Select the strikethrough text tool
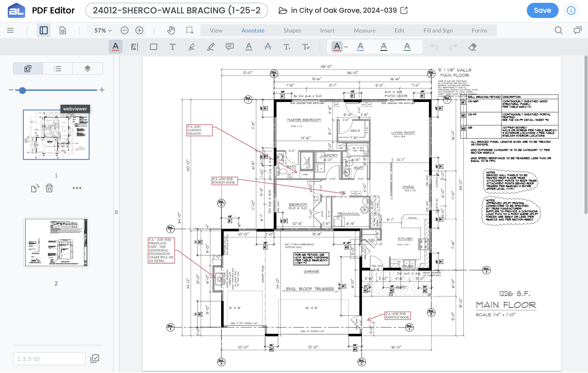588x373 pixels. [268, 47]
